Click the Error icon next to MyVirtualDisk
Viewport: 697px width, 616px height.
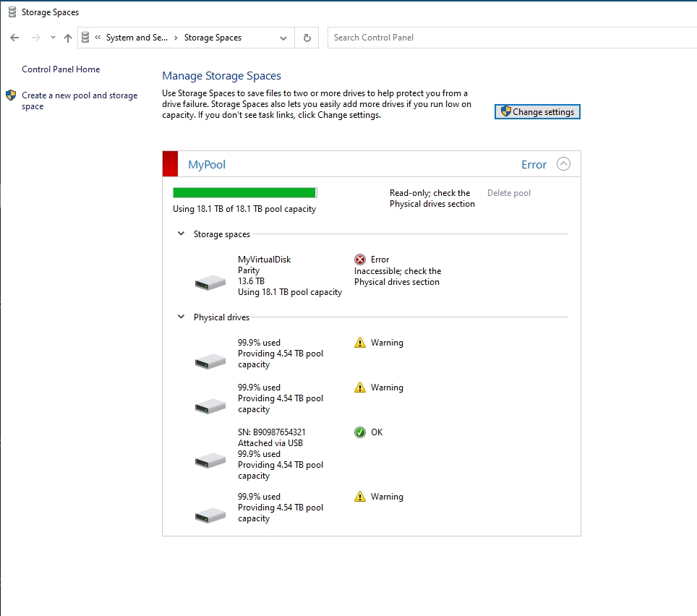coord(361,259)
